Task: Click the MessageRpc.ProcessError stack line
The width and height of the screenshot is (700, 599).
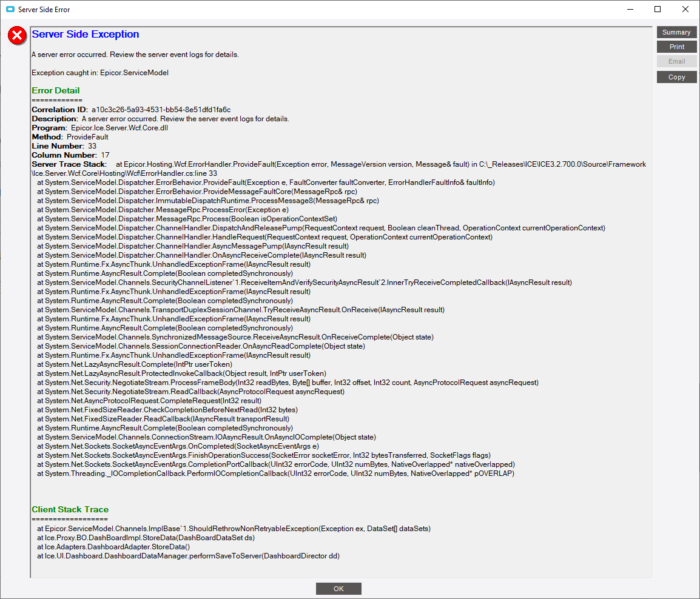Action: tap(163, 210)
